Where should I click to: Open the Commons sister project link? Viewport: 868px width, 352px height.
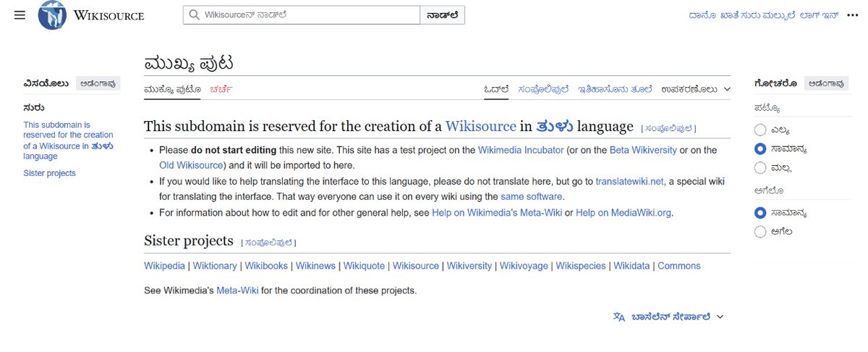pyautogui.click(x=679, y=266)
